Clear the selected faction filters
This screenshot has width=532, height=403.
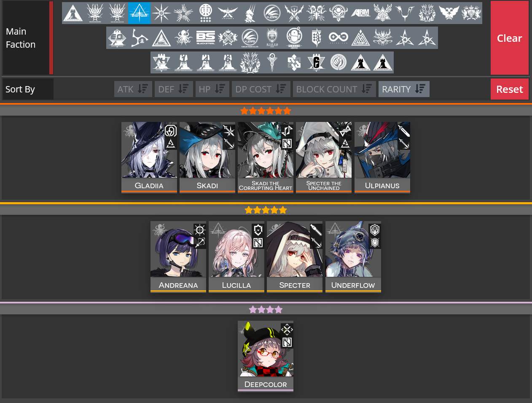tap(509, 38)
